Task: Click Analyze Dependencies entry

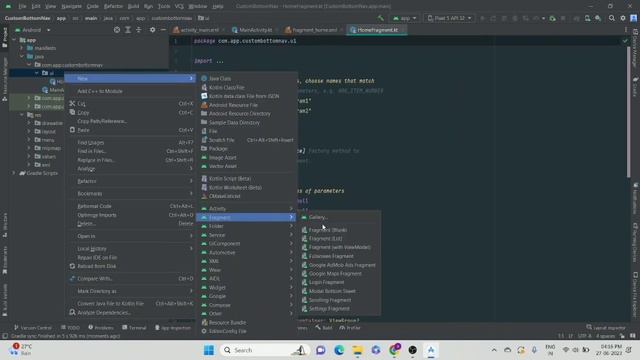Action: tap(131, 313)
